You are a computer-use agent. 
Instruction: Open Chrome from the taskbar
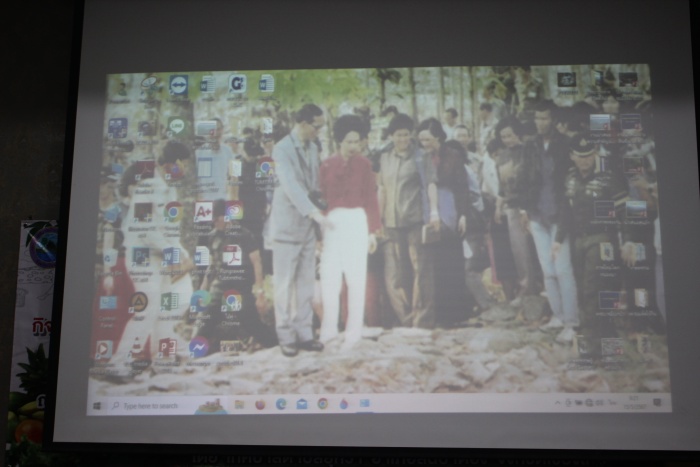coord(323,404)
